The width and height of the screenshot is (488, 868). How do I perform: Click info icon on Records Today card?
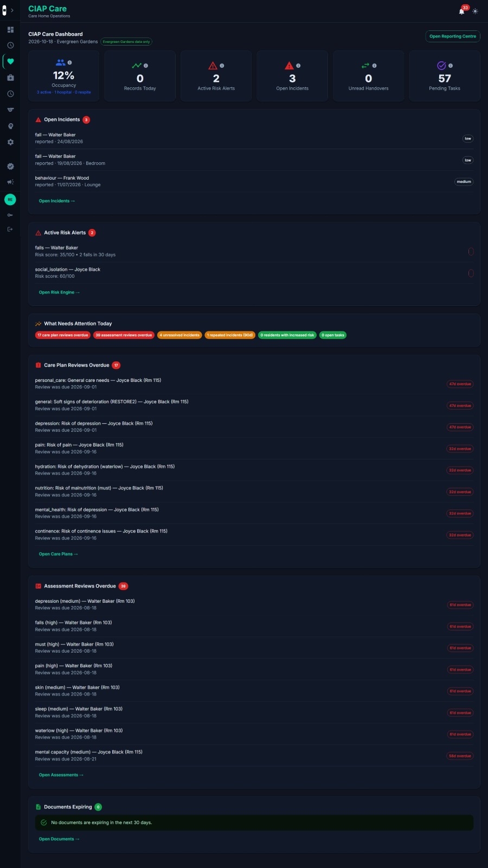[146, 66]
